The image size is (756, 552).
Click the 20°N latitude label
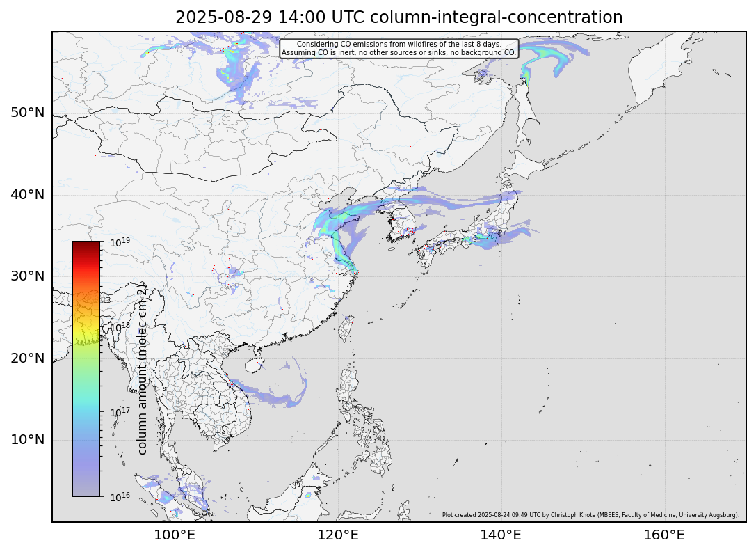[28, 358]
